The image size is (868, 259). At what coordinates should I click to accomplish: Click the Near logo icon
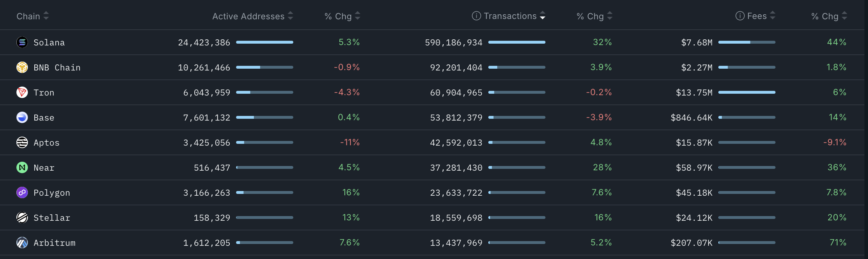[x=22, y=167]
